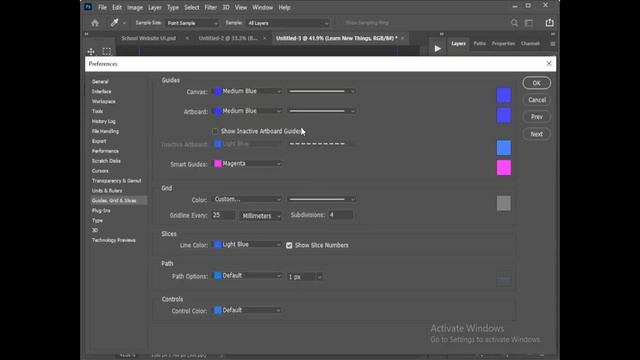
Task: Open Artboard guide line style dropdown
Action: [322, 111]
